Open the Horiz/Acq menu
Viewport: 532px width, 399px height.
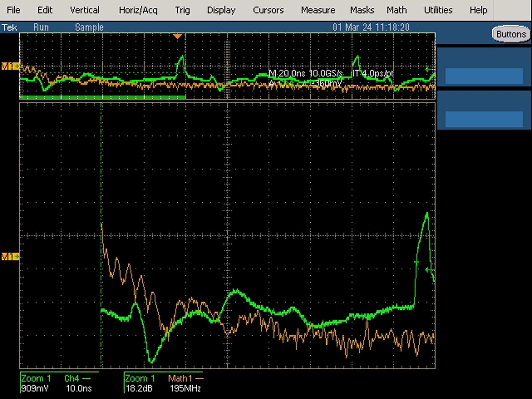click(138, 10)
